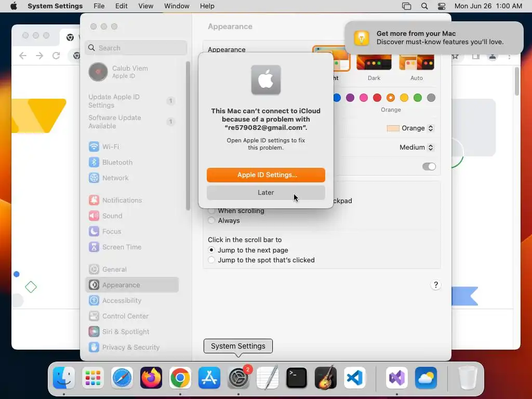The height and width of the screenshot is (399, 532).
Task: Open Visual Studio Code from the Dock
Action: [355, 378]
